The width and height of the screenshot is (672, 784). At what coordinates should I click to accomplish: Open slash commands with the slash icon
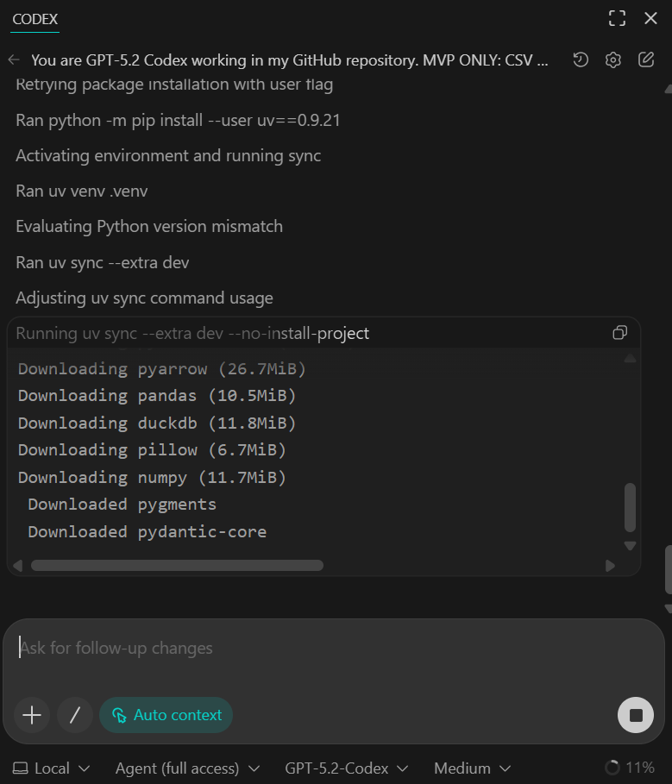[74, 715]
